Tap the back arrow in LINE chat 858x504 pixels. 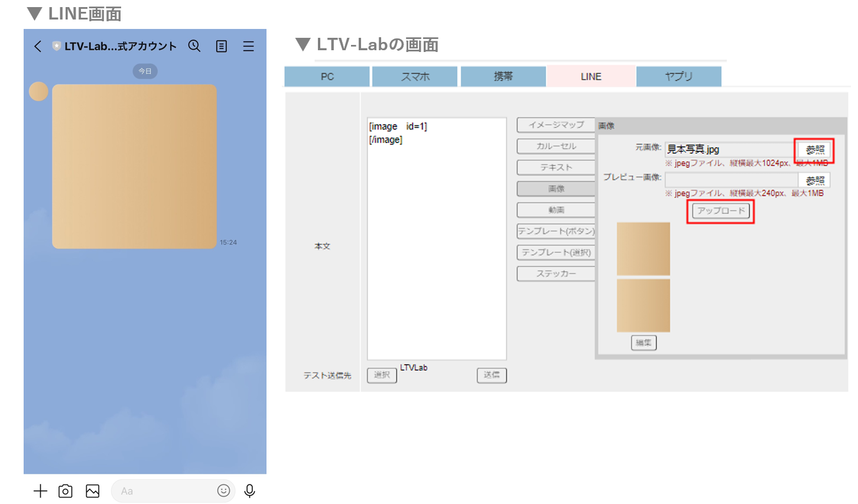[38, 46]
